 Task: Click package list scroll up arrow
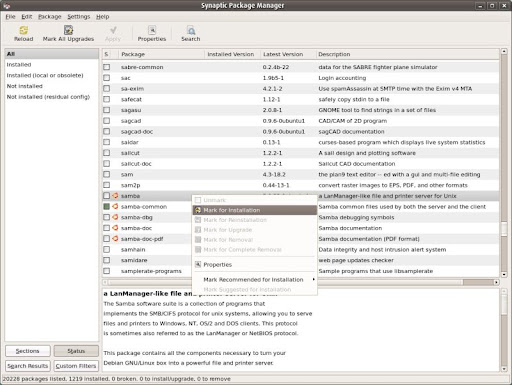pos(504,51)
